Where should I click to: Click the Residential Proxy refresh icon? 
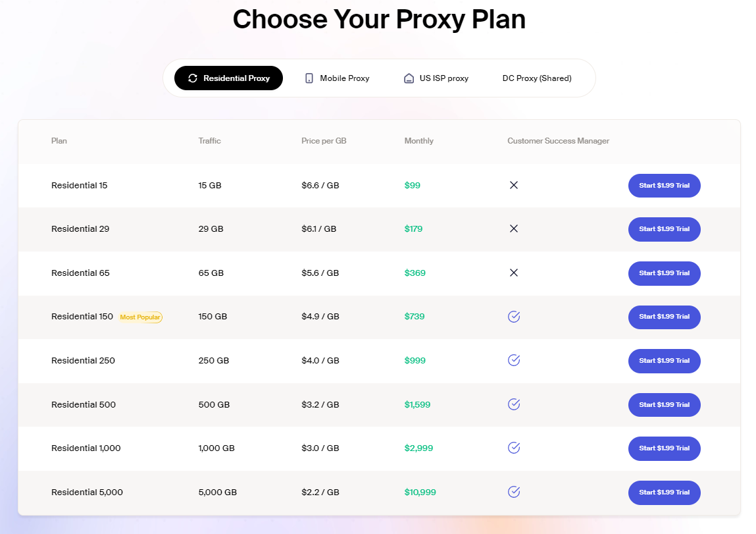click(x=193, y=78)
